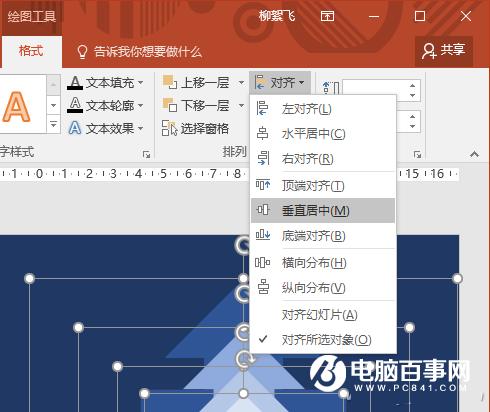Expand Send Backward (下移一层) dropdown arrow

coord(241,106)
